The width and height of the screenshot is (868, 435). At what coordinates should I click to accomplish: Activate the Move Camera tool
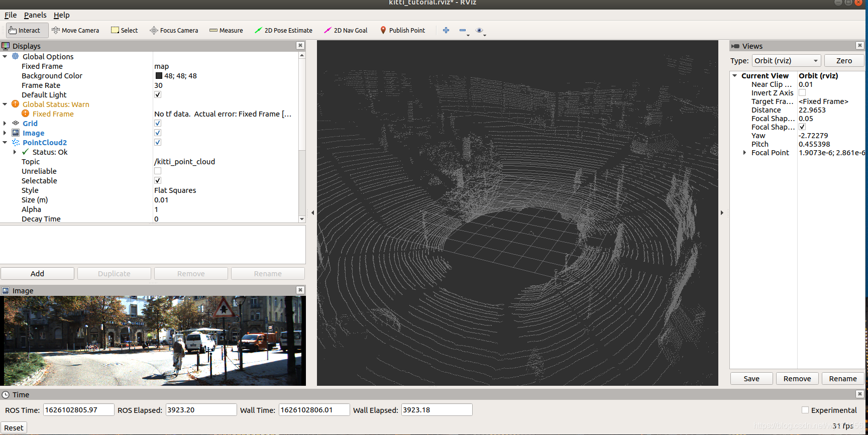pyautogui.click(x=75, y=30)
